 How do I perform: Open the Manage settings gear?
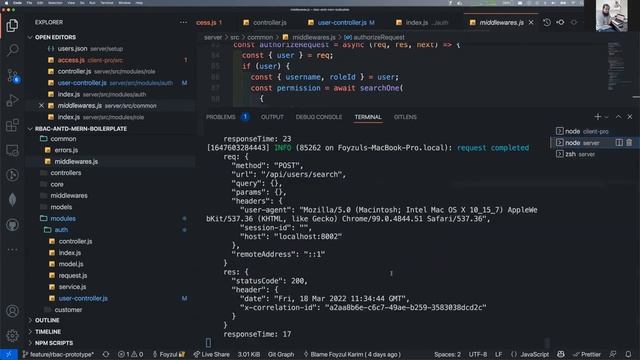[x=12, y=336]
